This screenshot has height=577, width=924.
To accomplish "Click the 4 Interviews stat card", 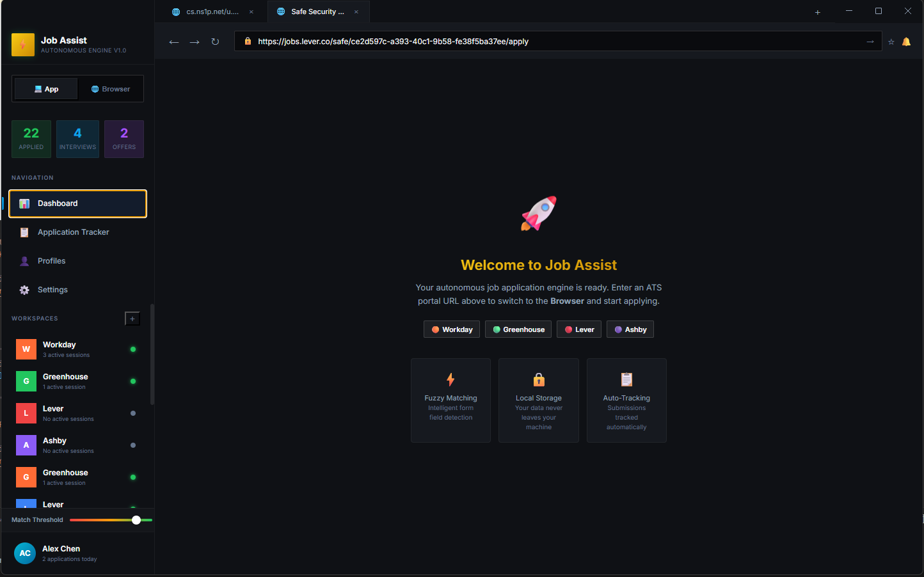I will 77,139.
